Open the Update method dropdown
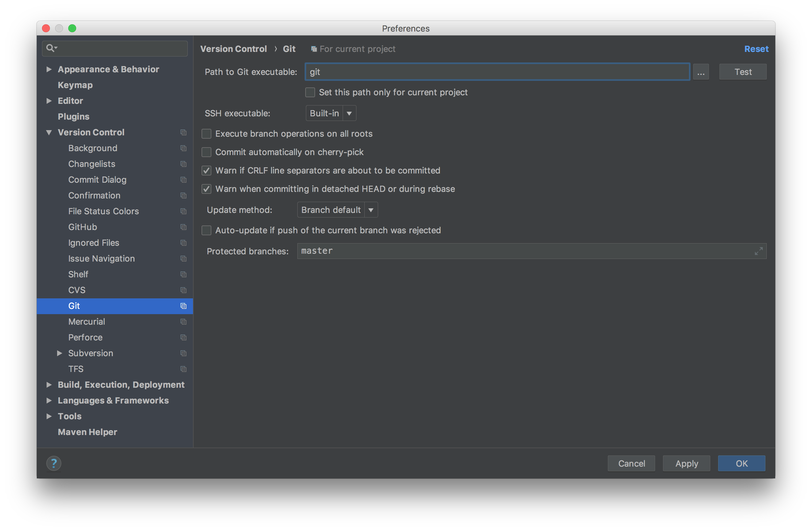The image size is (812, 531). click(337, 210)
